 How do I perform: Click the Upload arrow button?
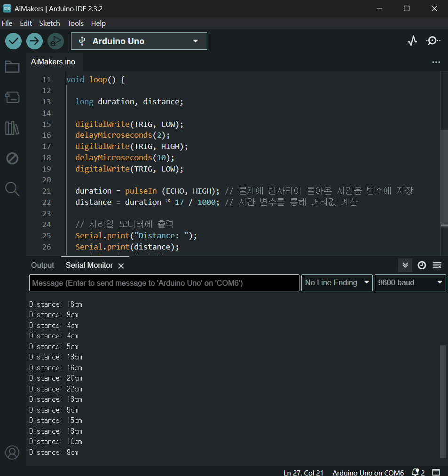click(x=34, y=41)
